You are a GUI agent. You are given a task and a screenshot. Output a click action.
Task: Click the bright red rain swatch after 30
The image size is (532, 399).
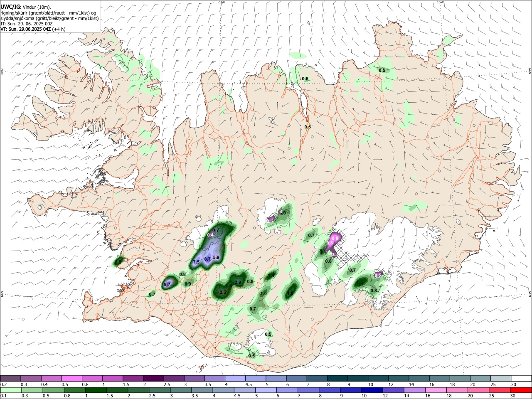coord(521,390)
